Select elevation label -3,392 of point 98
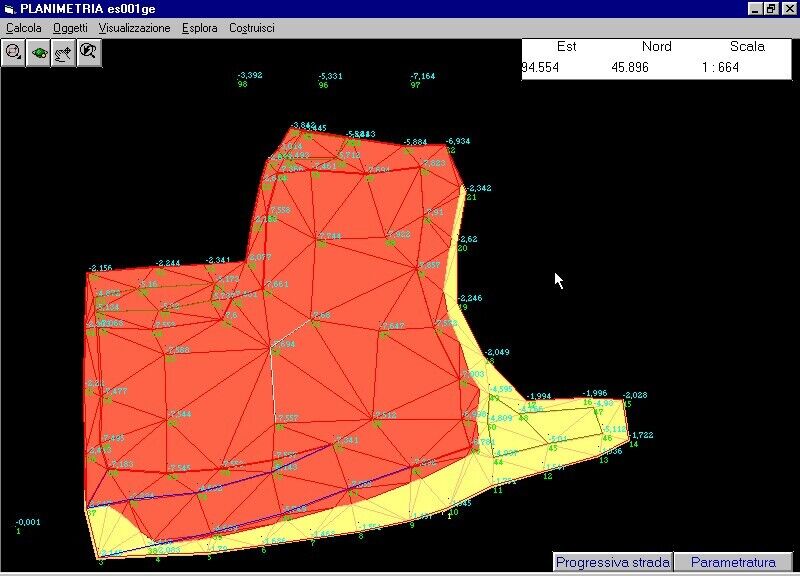800x576 pixels. [249, 75]
